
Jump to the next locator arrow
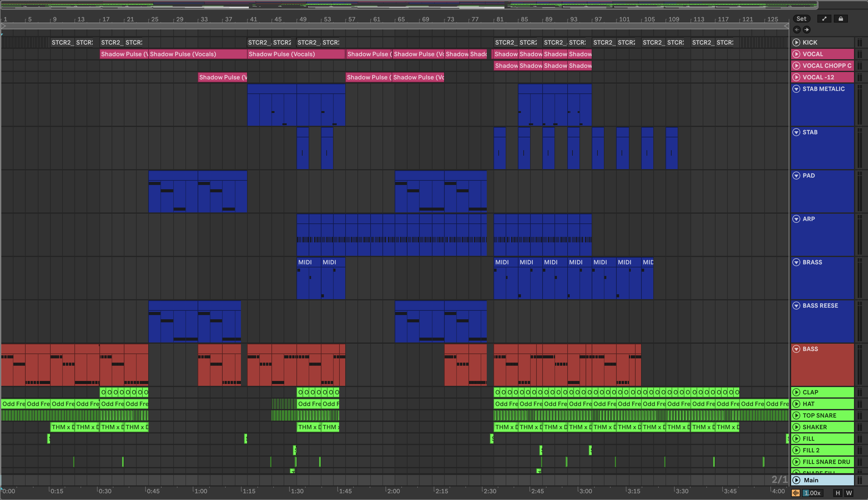click(x=807, y=30)
